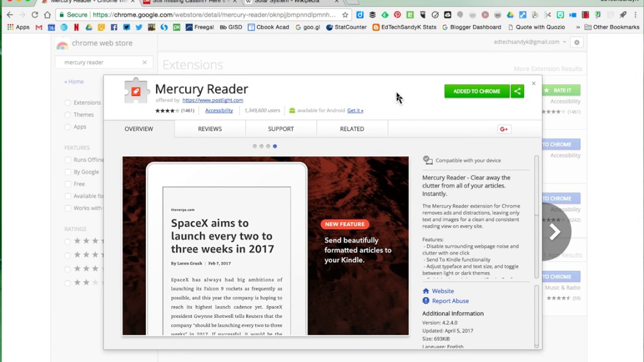Image resolution: width=644 pixels, height=362 pixels.
Task: Click the Rate It button
Action: click(561, 90)
